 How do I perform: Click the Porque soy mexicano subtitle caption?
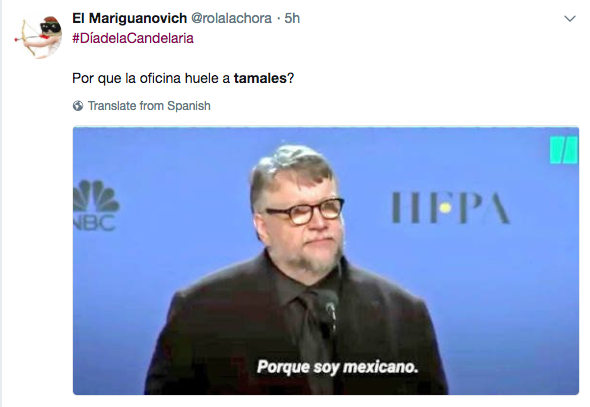[338, 367]
